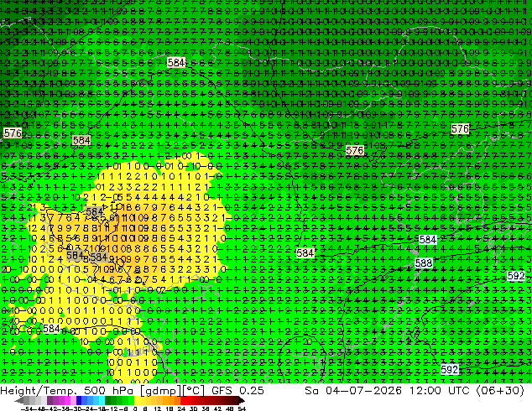
Task: Select the lowest 584 label in the yellow area
Action: pos(51,328)
